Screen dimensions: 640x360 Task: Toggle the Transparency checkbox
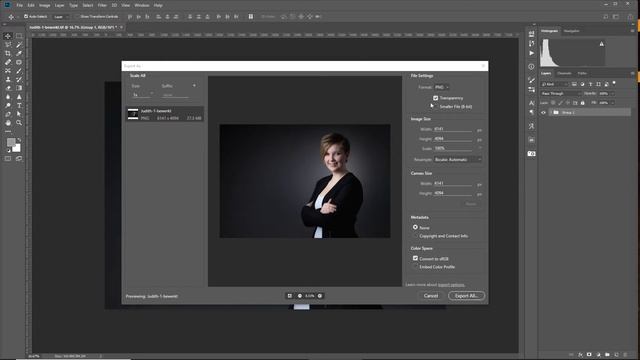point(436,98)
